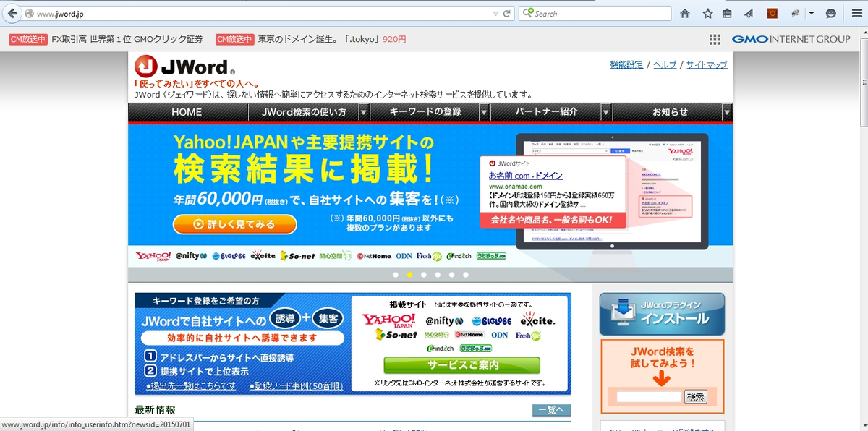
Task: Click the green サービスご案内 button
Action: (461, 365)
